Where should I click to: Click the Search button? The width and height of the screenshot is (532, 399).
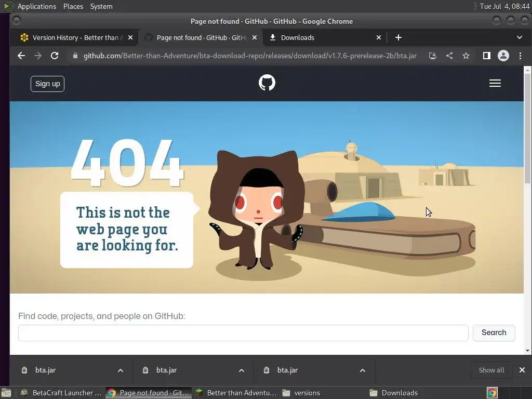(494, 333)
